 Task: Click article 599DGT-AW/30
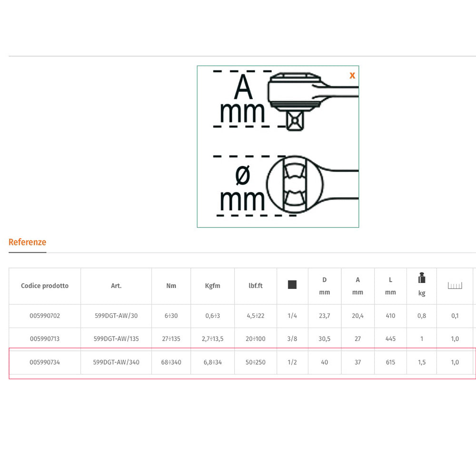pyautogui.click(x=116, y=316)
